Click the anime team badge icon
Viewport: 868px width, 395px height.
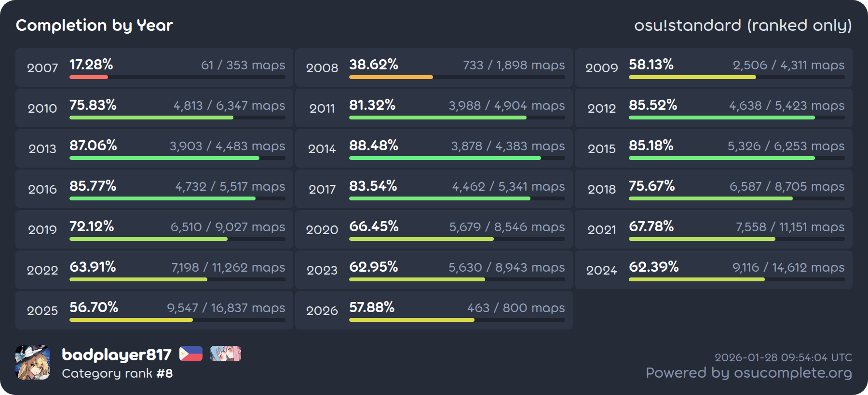[x=226, y=354]
